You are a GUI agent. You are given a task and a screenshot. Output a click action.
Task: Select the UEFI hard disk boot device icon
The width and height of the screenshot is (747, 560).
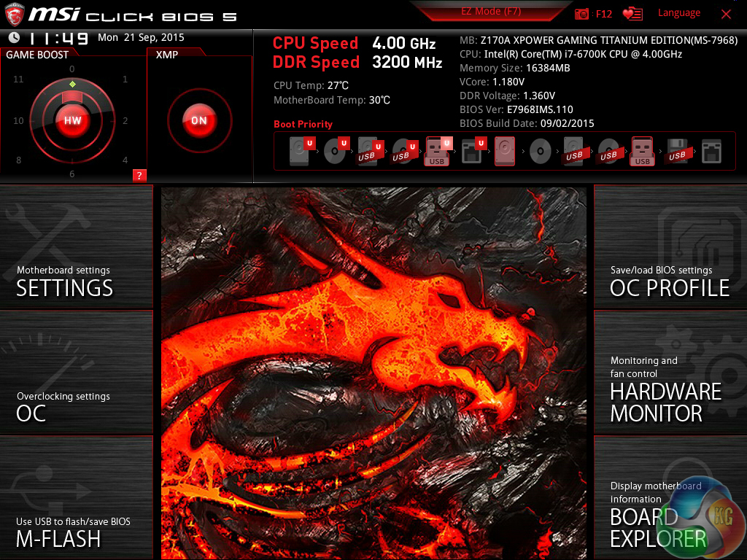pos(302,152)
